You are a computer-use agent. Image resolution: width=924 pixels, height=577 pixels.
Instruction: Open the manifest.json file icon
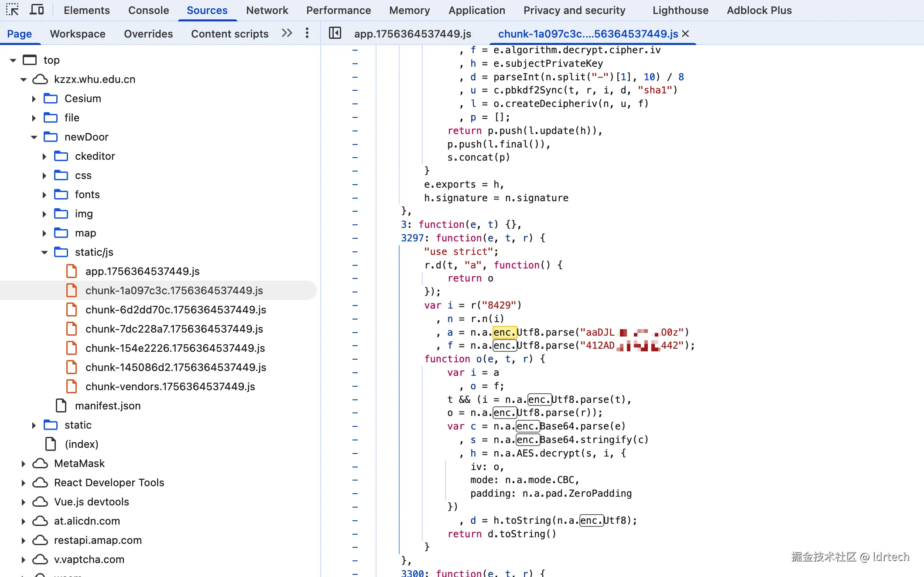coord(61,405)
